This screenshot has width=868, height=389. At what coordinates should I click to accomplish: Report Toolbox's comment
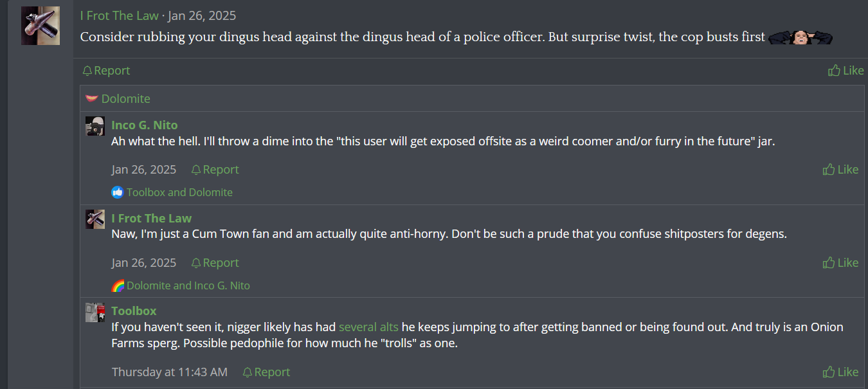click(266, 372)
